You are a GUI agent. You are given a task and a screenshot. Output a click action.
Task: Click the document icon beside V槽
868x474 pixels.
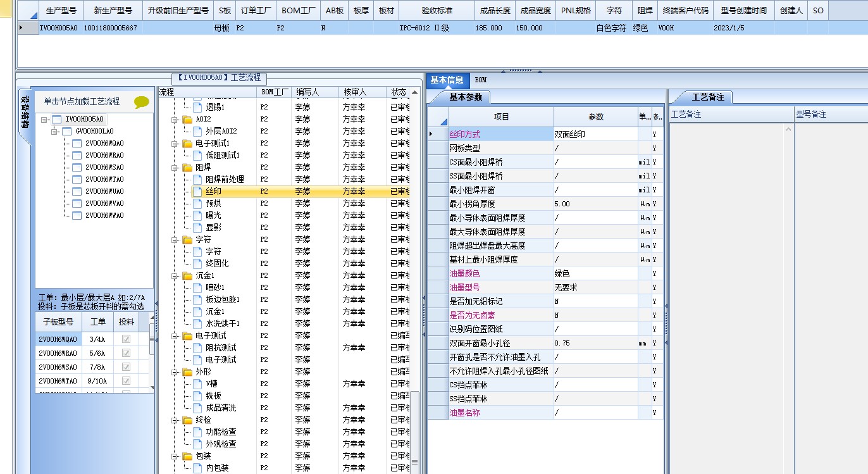click(x=197, y=384)
